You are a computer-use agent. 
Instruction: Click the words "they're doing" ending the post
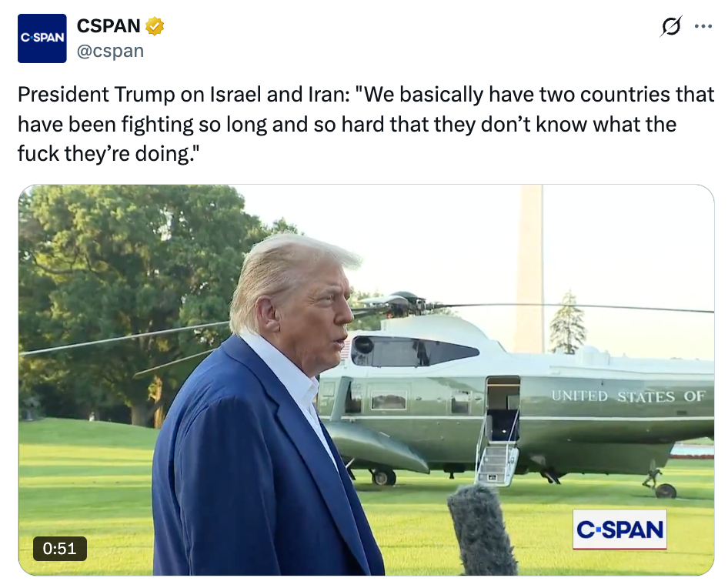click(x=139, y=152)
